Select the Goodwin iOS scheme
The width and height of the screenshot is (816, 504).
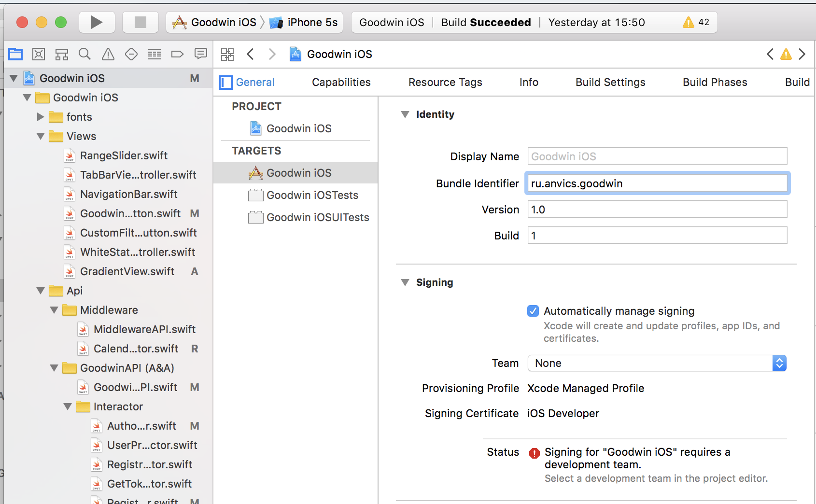214,22
